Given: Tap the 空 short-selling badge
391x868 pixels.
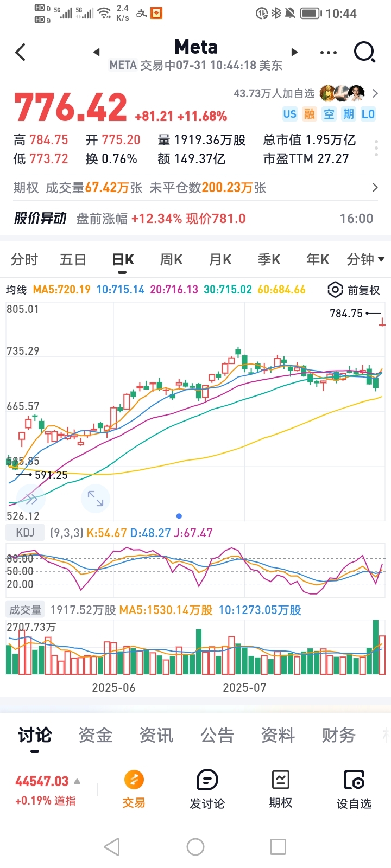Looking at the screenshot, I should (329, 114).
